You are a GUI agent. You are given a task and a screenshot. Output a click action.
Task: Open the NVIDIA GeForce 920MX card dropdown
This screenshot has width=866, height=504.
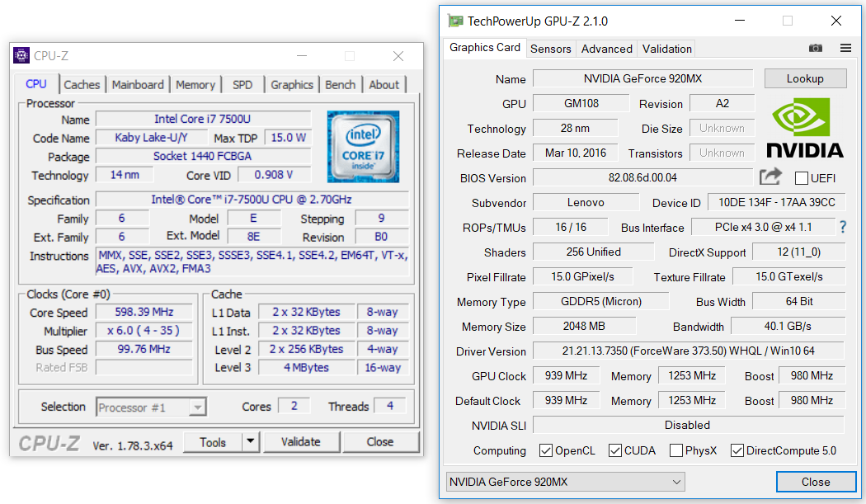coord(566,482)
